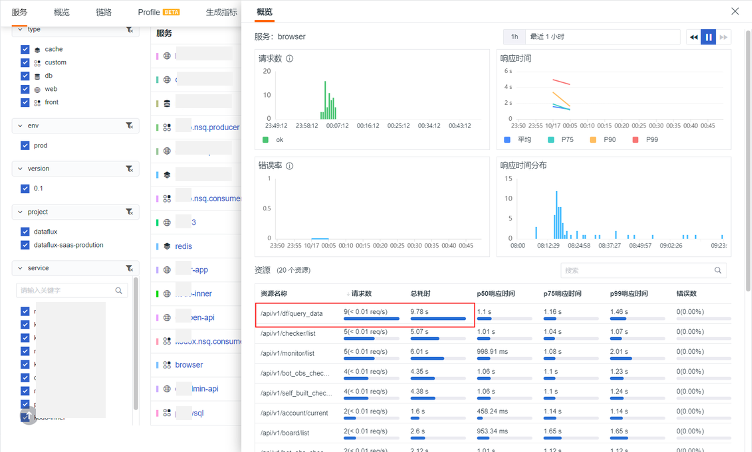Screen dimensions: 752x452
Task: Clear the version filter funnel icon
Action: pos(129,169)
